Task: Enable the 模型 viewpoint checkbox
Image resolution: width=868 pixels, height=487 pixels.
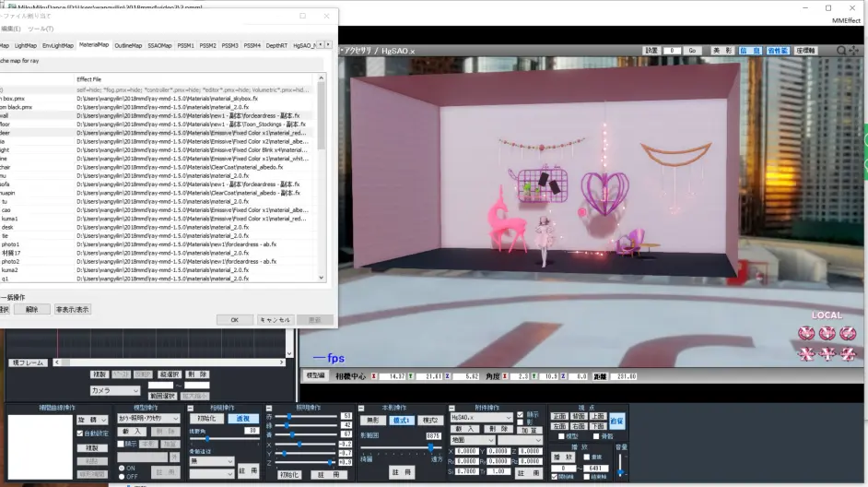Action: coord(561,436)
